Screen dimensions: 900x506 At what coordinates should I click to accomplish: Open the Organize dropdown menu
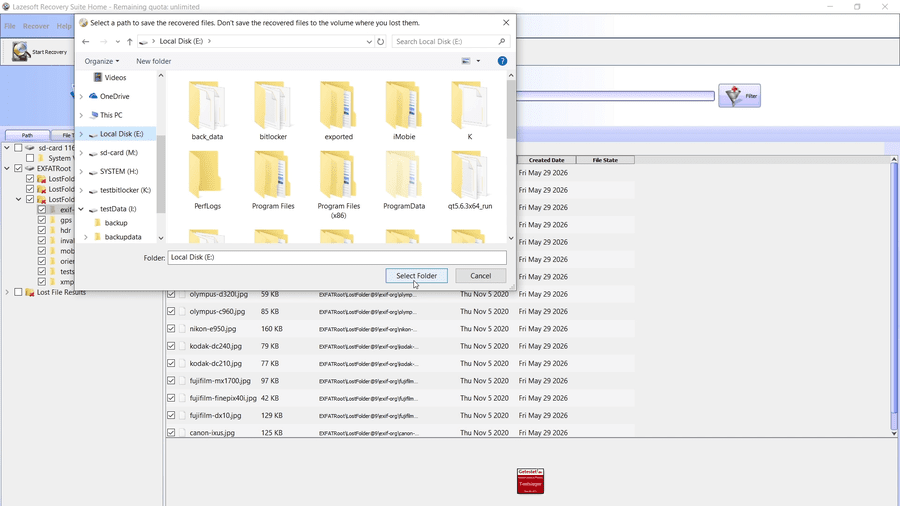[102, 61]
